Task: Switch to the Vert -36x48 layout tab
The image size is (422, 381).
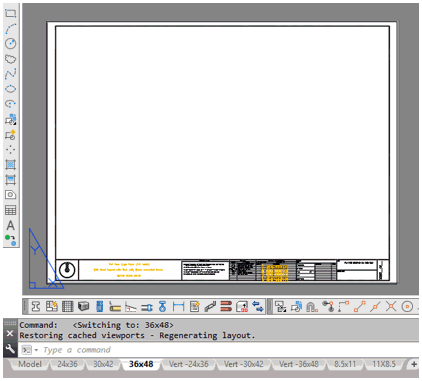Action: tap(299, 364)
